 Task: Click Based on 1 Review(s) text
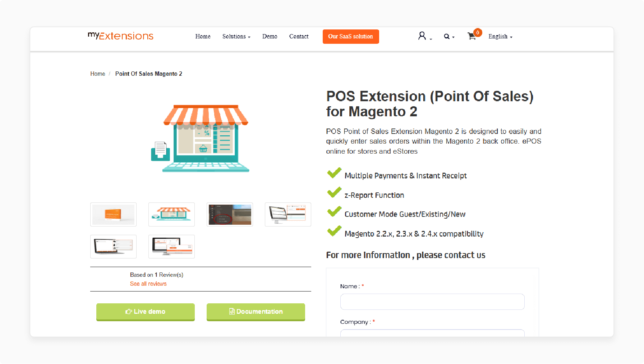click(x=157, y=275)
